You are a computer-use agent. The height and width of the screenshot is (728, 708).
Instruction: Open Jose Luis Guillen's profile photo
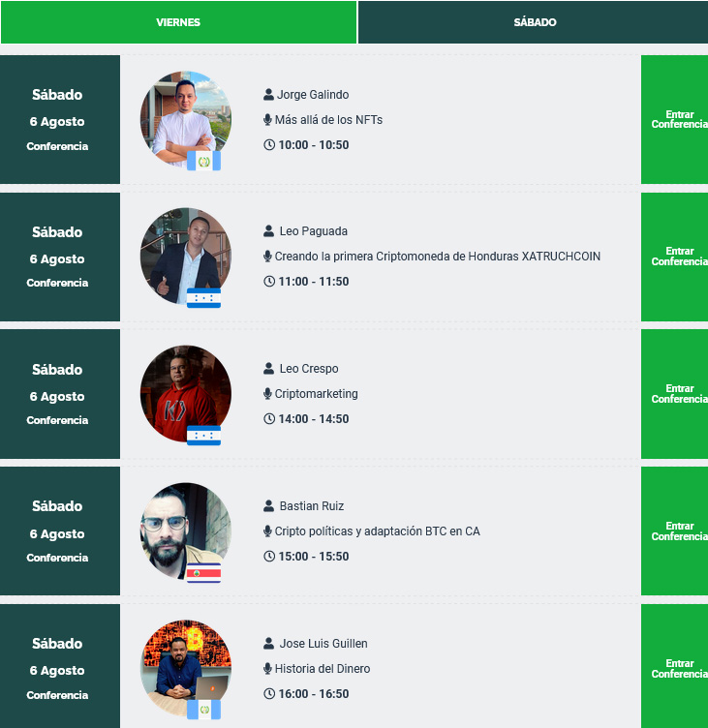coord(186,668)
